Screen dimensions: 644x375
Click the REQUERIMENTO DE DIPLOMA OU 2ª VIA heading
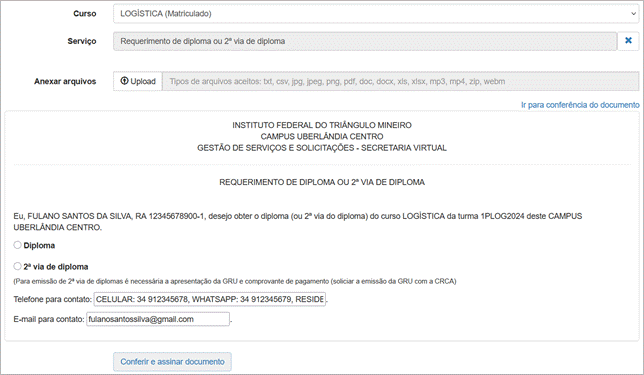coord(322,182)
